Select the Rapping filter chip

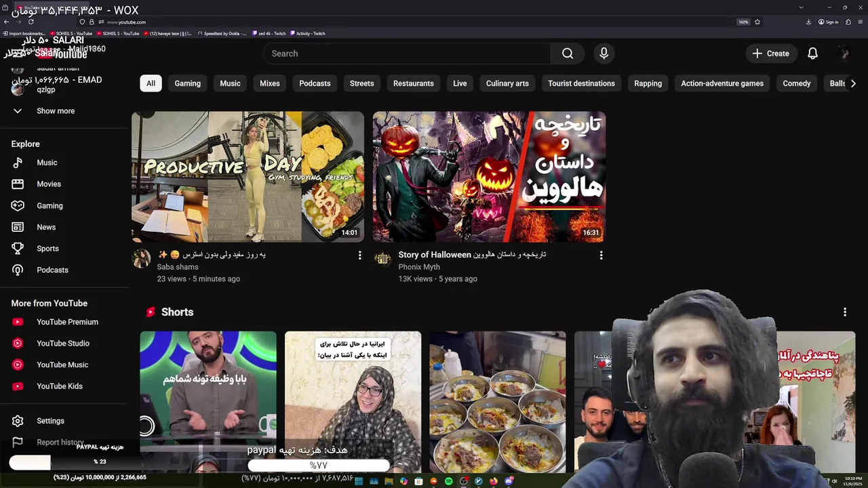coord(648,83)
